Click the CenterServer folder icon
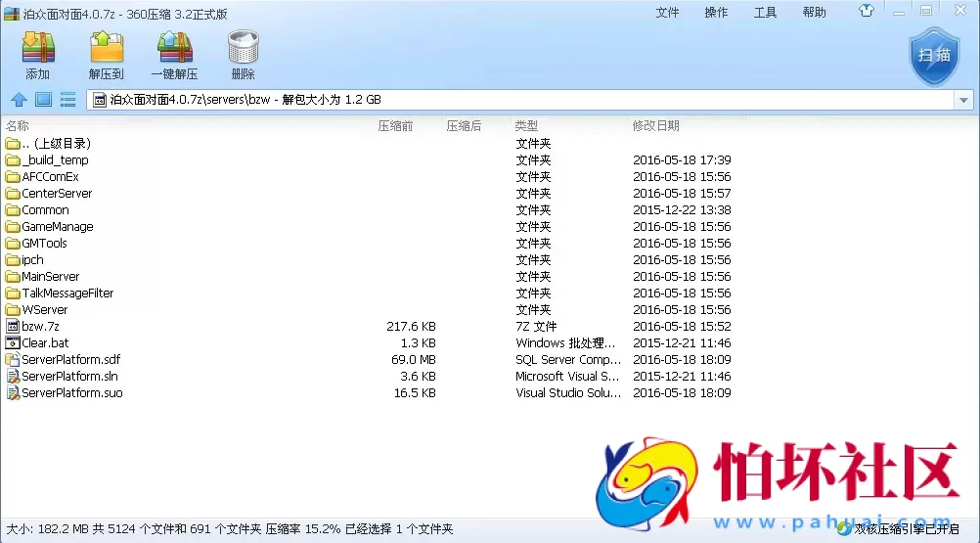 13,193
